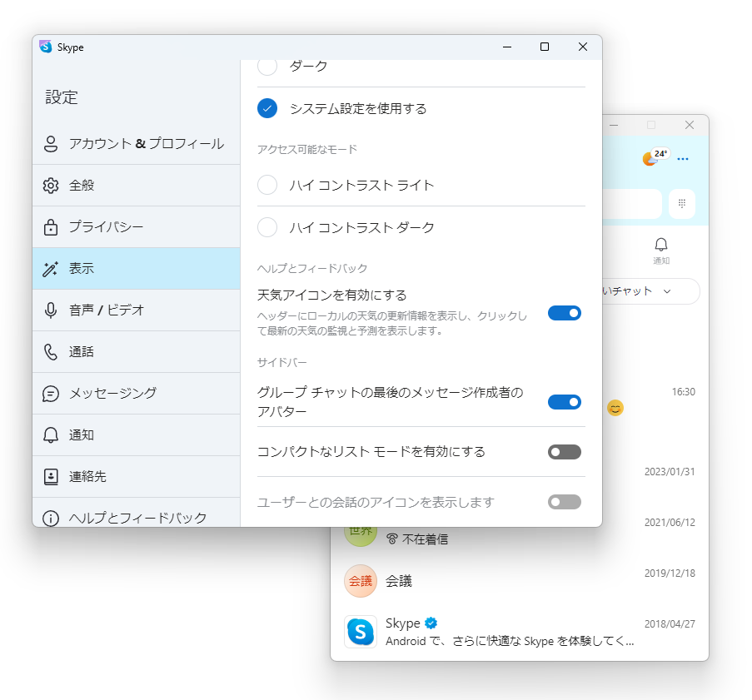Open the 会議 conversation thumbnail
The height and width of the screenshot is (700, 752).
(360, 581)
